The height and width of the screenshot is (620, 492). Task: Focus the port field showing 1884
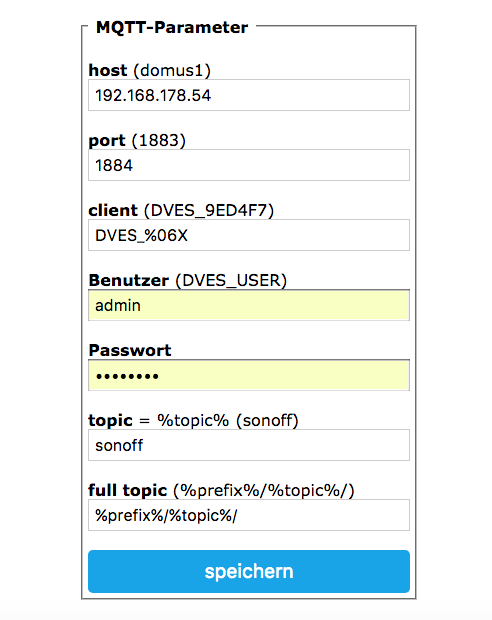pos(249,165)
